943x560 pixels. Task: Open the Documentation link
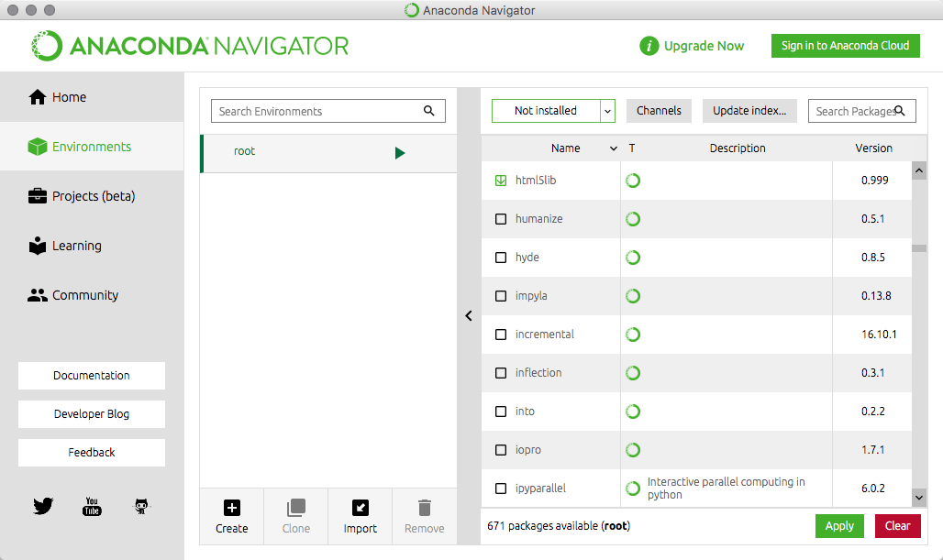[92, 376]
